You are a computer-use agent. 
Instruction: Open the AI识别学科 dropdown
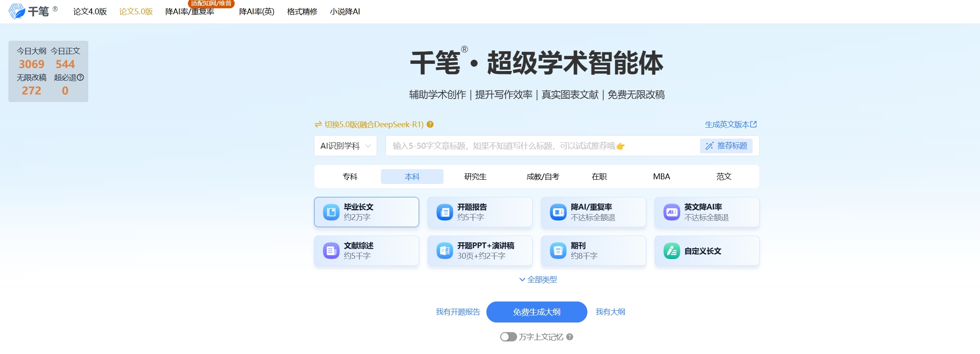[x=346, y=146]
